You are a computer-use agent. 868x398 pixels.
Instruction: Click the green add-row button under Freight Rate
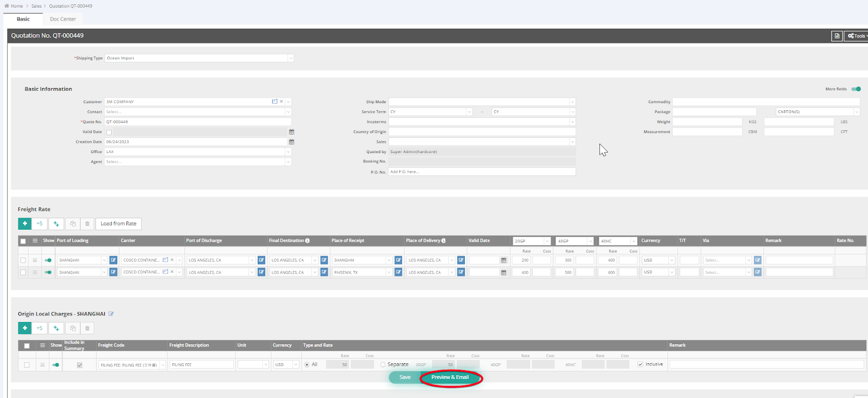[x=24, y=224]
